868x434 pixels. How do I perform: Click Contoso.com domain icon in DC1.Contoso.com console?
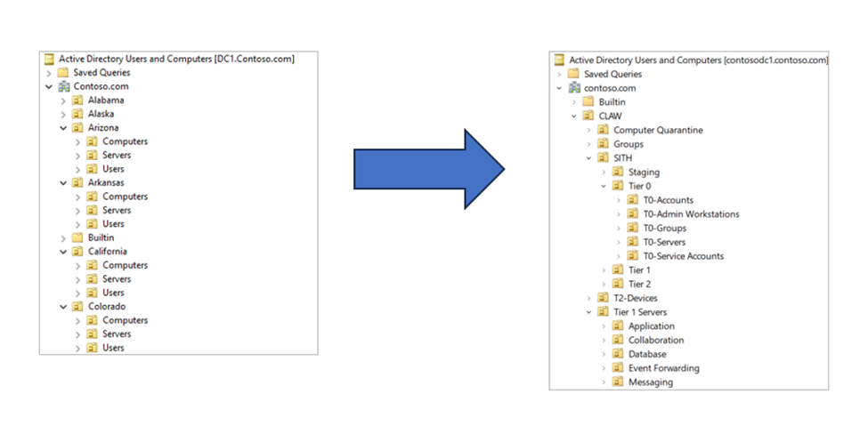pos(64,86)
